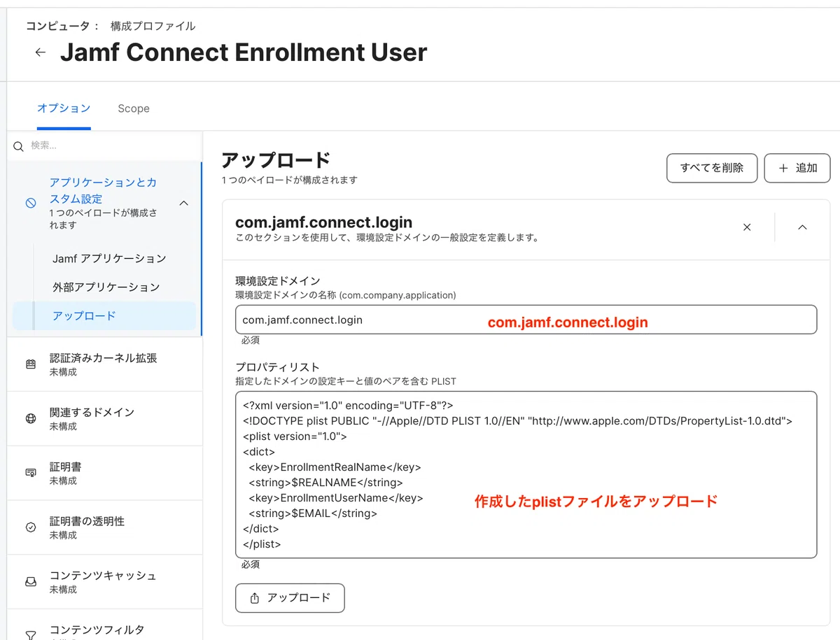
Task: Open 関連するドメイン payload
Action: 105,418
